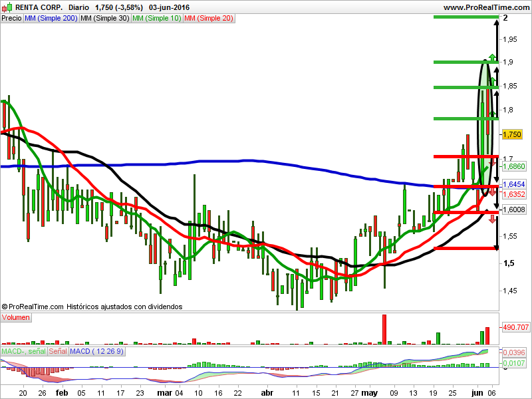Screen dimensions: 532x399
Task: Select the Precio indicator label
Action: (11, 19)
